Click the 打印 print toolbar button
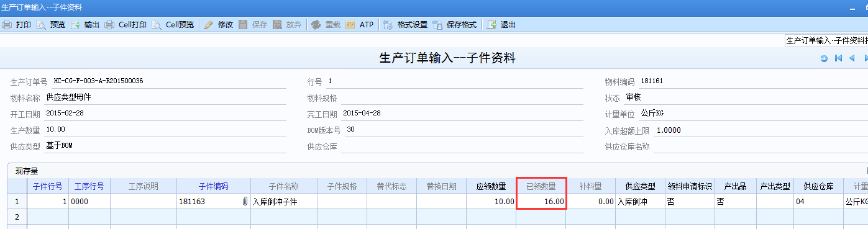 click(17, 25)
